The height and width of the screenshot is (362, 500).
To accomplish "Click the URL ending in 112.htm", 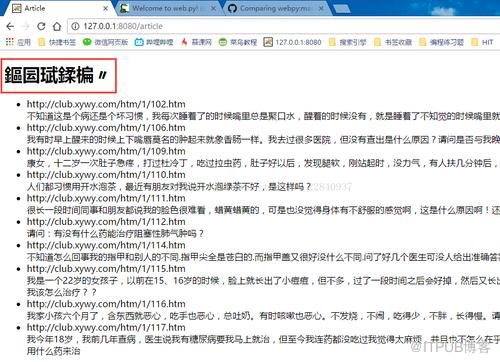I will point(106,222).
